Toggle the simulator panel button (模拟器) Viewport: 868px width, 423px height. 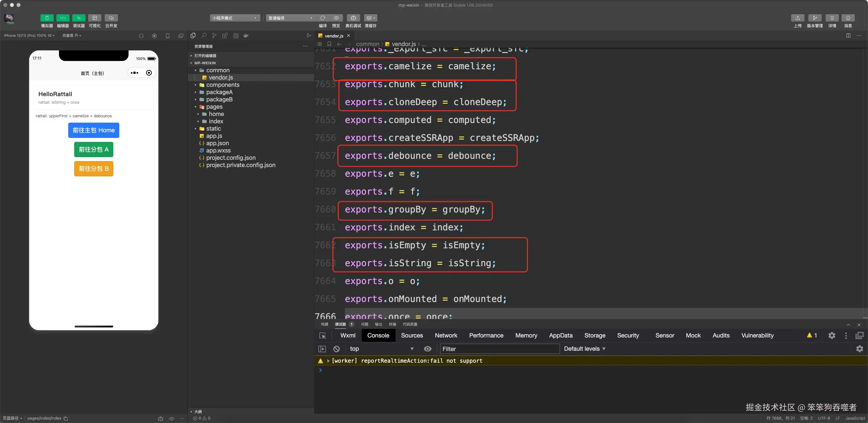coord(47,18)
